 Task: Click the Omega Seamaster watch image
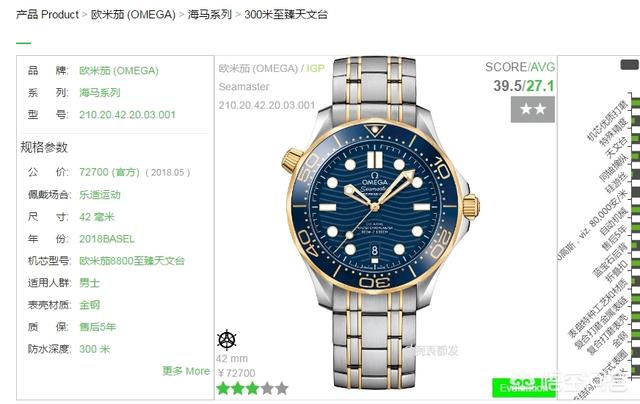pyautogui.click(x=380, y=222)
